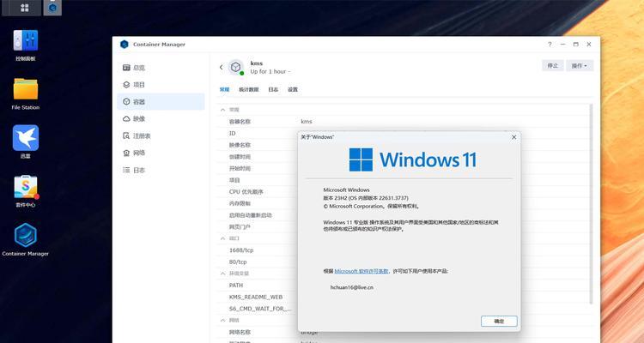Click the kms value next to 容器名称
644x343 pixels.
[x=307, y=122]
